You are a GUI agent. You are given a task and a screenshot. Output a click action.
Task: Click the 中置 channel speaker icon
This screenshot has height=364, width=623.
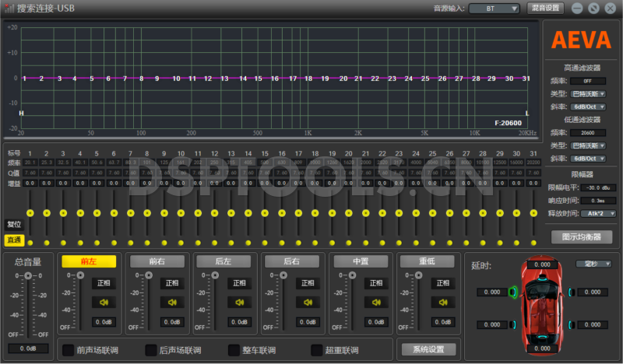(377, 303)
